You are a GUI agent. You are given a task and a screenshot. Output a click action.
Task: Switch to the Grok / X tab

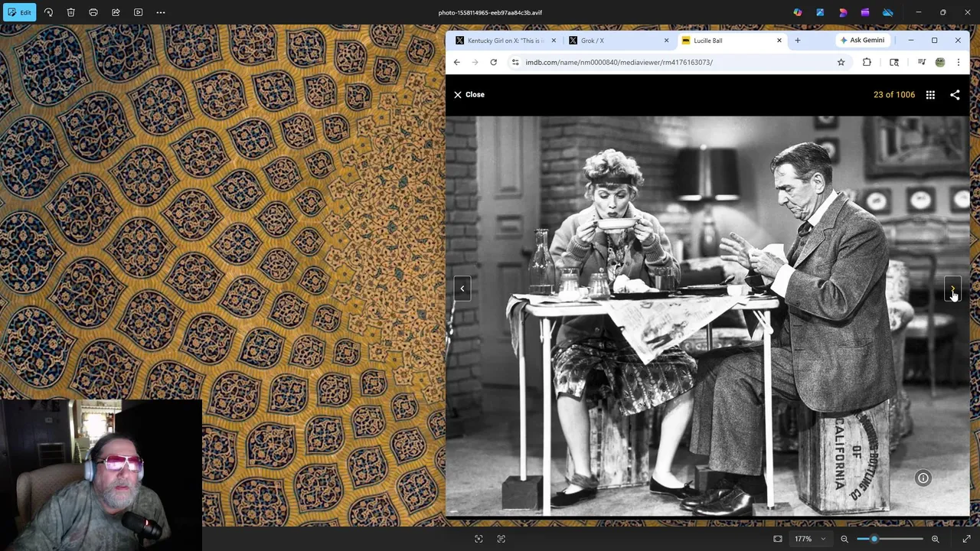pos(616,41)
